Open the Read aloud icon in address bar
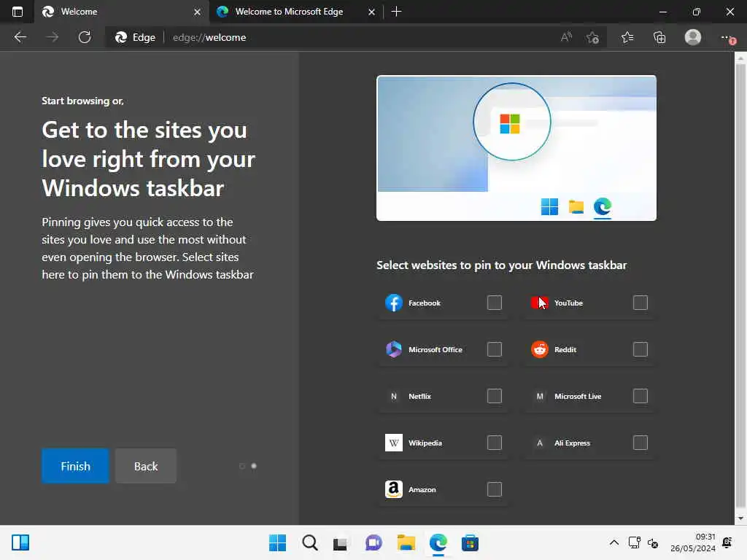747x560 pixels. click(x=566, y=37)
